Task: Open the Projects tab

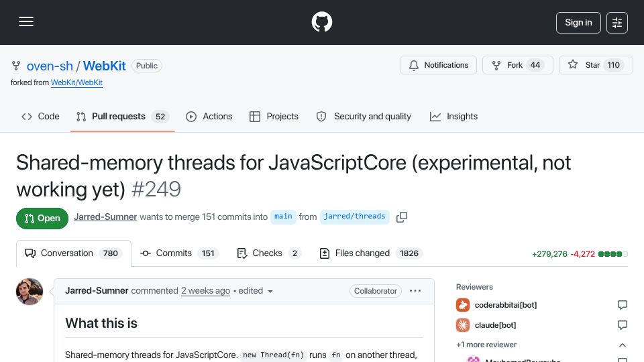Action: point(274,117)
